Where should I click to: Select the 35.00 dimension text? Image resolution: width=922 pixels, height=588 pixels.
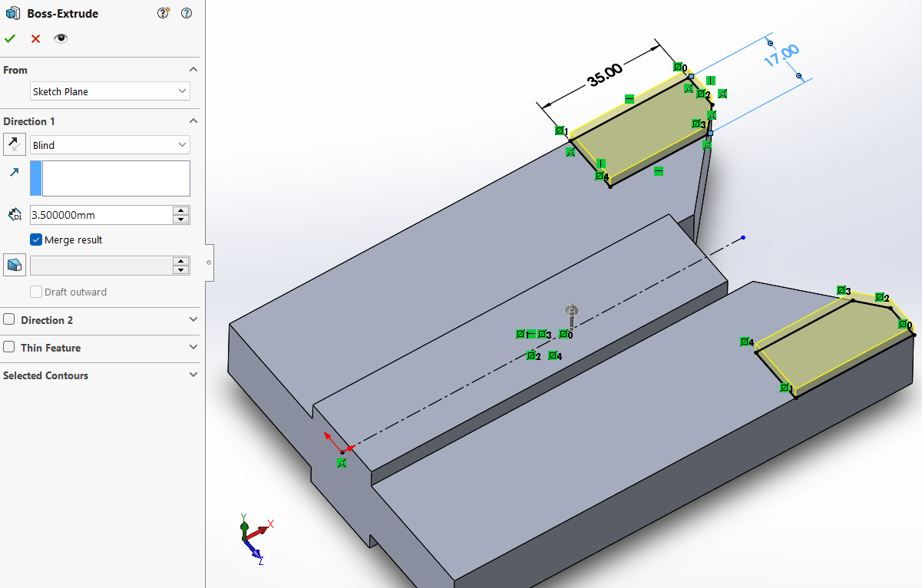[606, 76]
